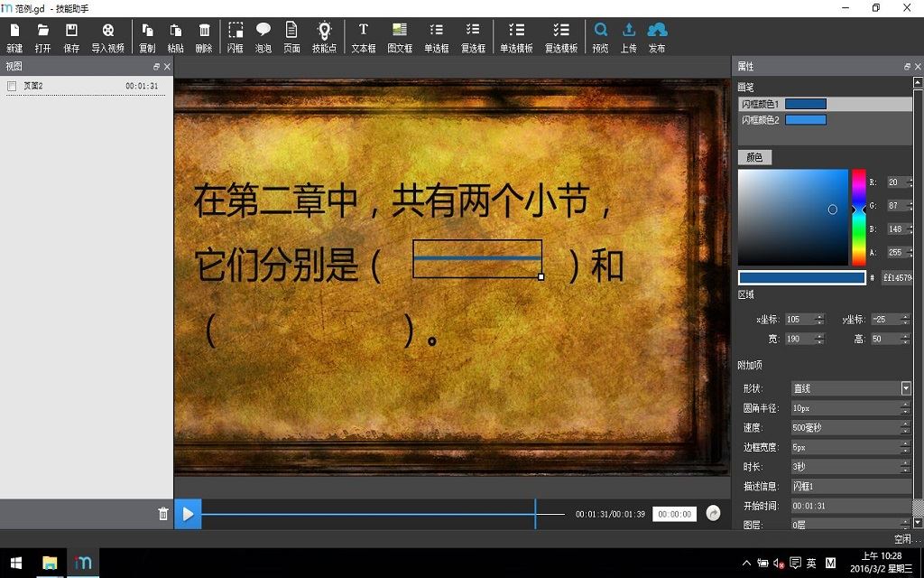
Task: Click the 00:00:00 time entry field
Action: click(674, 514)
